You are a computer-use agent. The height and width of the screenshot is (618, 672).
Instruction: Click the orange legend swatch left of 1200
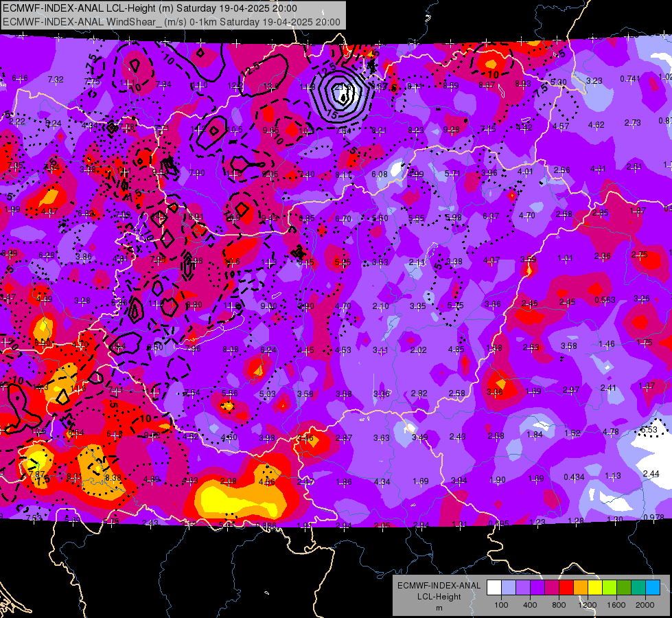581,588
